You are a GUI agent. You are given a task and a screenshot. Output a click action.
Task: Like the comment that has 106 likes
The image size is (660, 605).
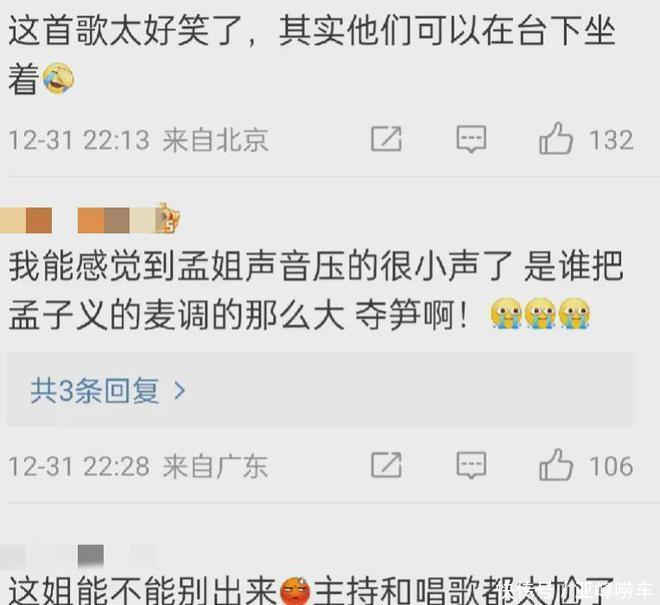click(x=556, y=465)
